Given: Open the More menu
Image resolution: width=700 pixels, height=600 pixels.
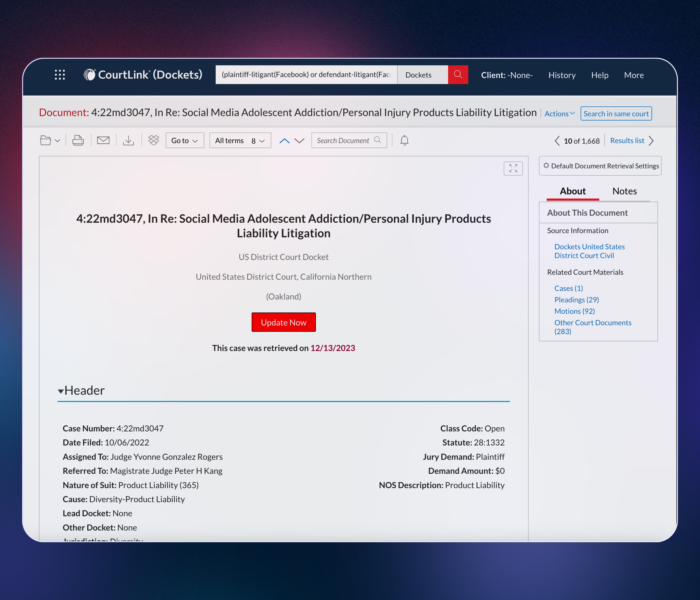Looking at the screenshot, I should 634,75.
